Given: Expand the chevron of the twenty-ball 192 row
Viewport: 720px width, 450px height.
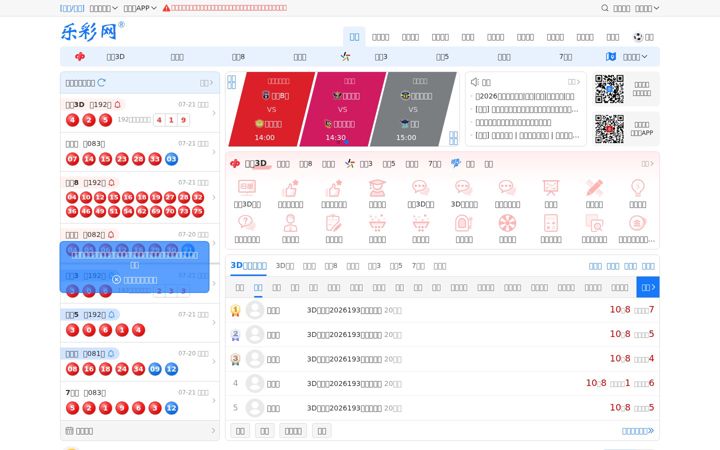Looking at the screenshot, I should (214, 198).
